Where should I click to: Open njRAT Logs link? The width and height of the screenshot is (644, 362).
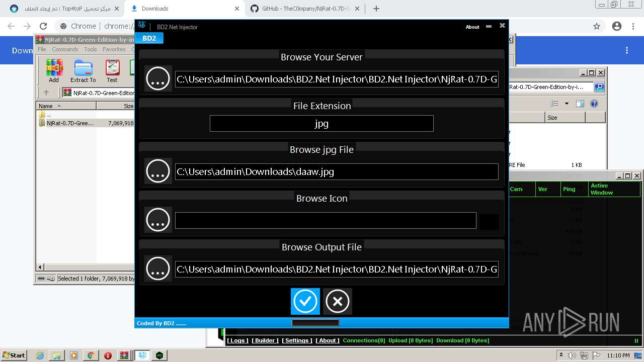(x=237, y=340)
